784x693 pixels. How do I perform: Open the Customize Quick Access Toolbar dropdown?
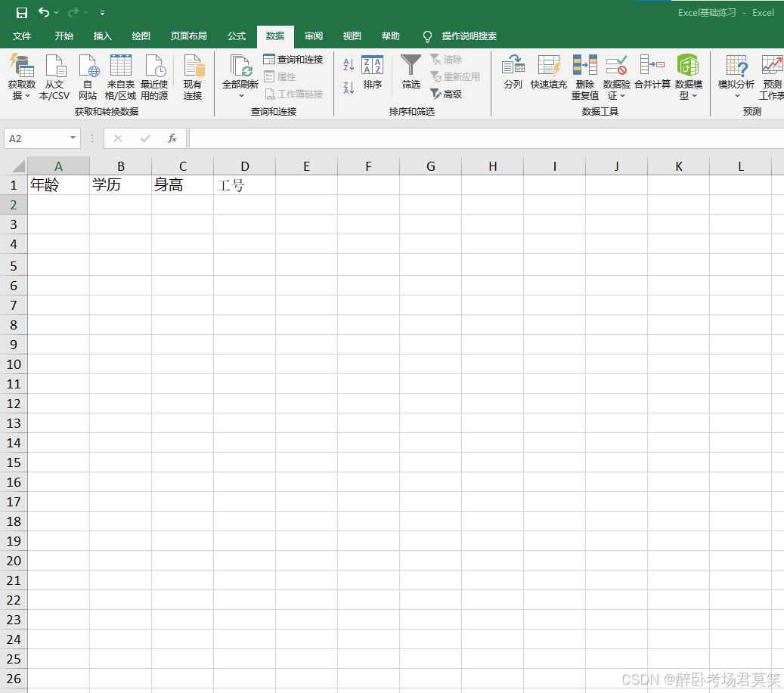102,13
